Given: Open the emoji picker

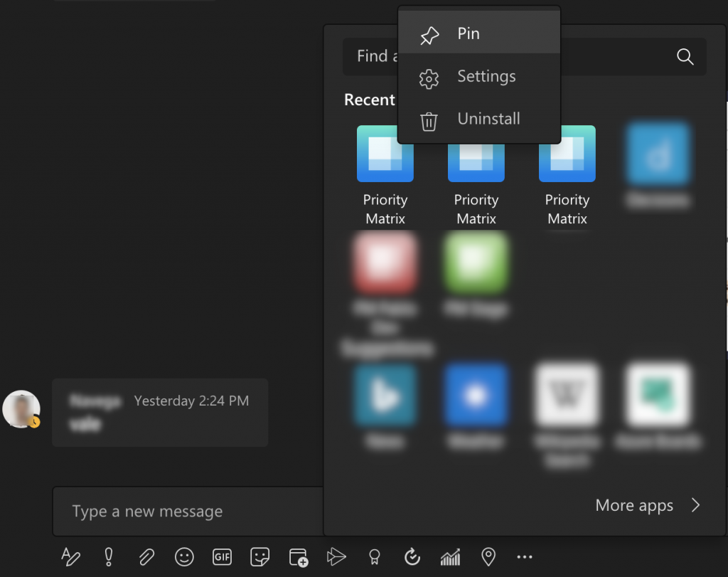Looking at the screenshot, I should (184, 557).
